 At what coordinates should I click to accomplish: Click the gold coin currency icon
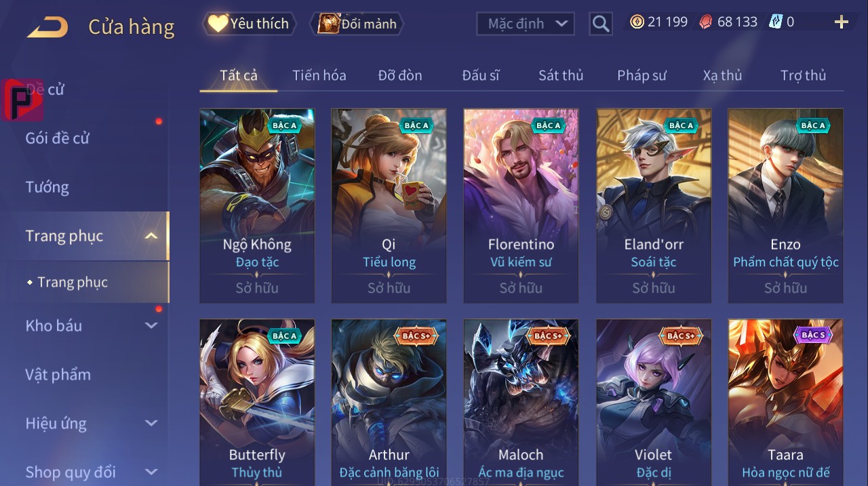[x=637, y=22]
